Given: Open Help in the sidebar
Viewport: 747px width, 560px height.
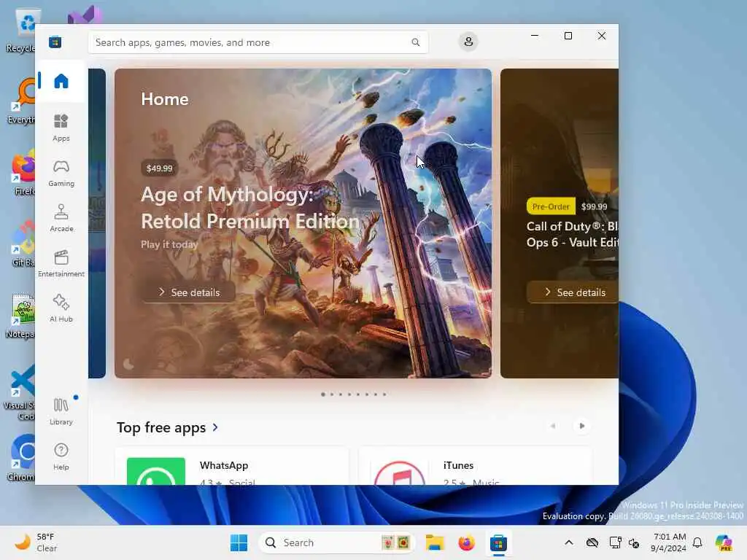Looking at the screenshot, I should (x=61, y=456).
